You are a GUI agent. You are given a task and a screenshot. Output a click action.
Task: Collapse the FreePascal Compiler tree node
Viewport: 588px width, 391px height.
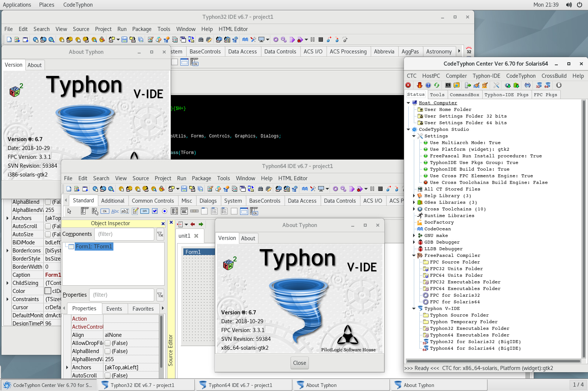point(414,255)
